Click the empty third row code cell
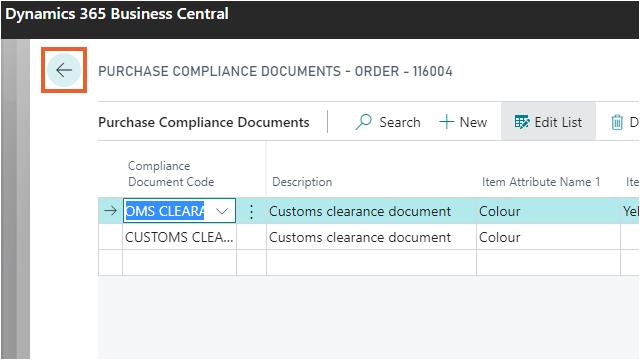 pos(179,263)
